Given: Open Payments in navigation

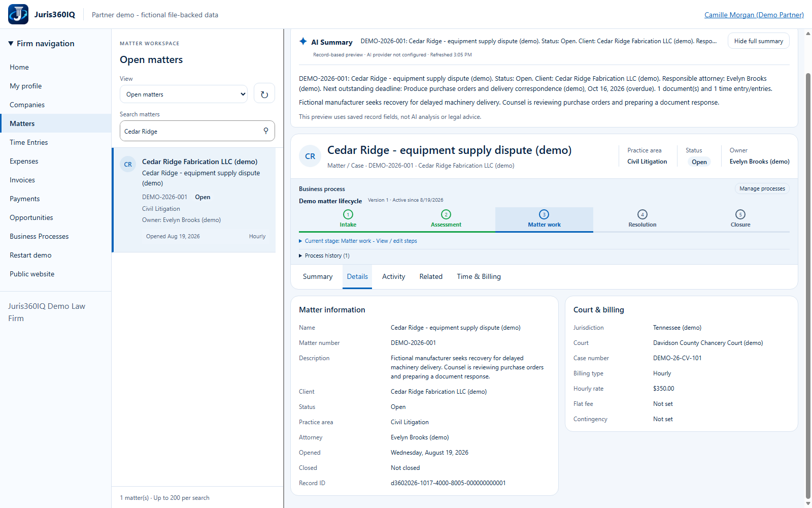Looking at the screenshot, I should point(56,199).
